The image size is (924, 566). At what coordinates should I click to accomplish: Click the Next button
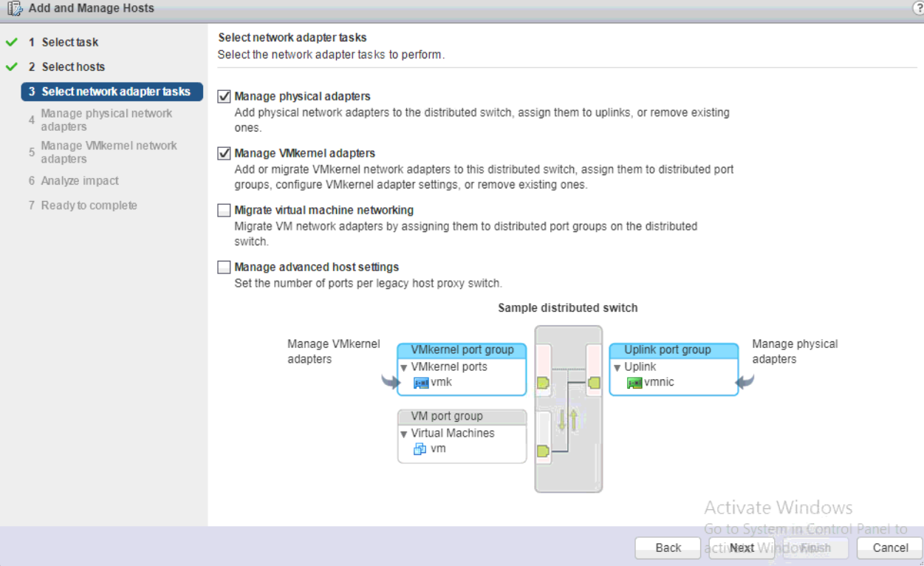[x=742, y=548]
